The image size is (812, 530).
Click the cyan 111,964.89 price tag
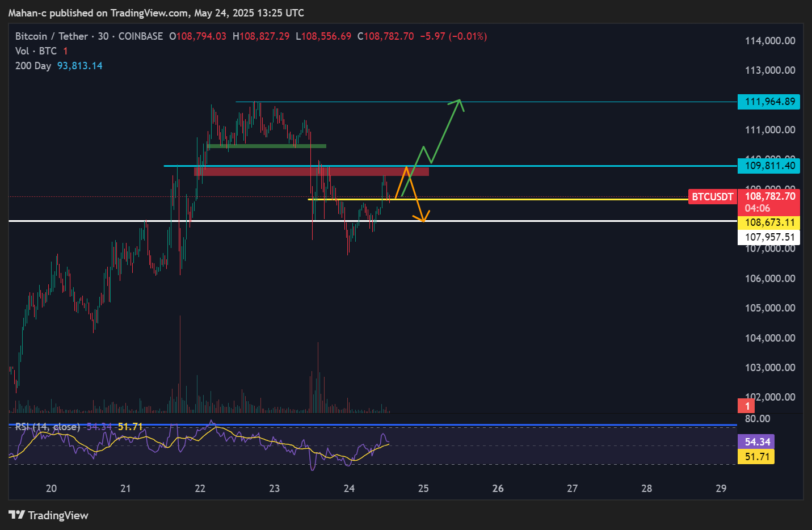click(x=769, y=102)
